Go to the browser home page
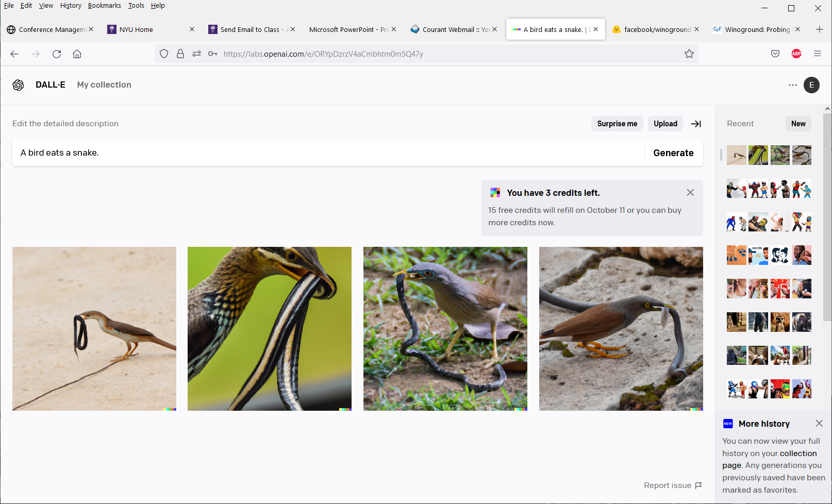This screenshot has width=832, height=504. (77, 54)
